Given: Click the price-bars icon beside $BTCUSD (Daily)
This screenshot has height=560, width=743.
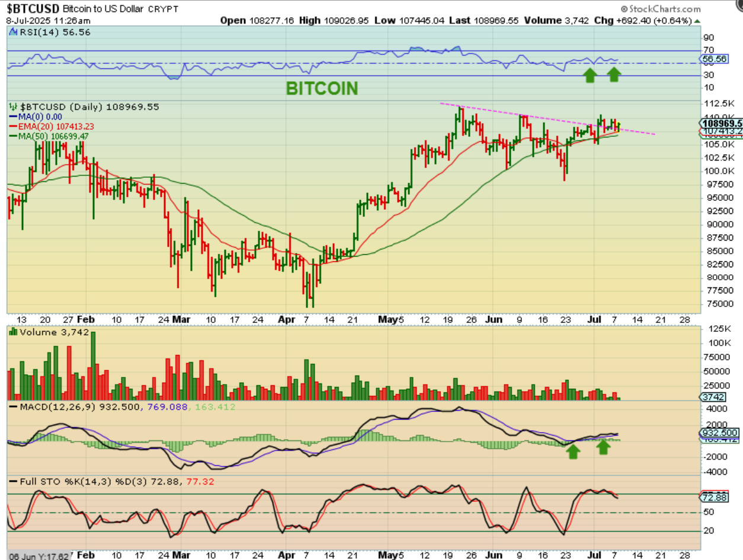Looking at the screenshot, I should (x=12, y=107).
